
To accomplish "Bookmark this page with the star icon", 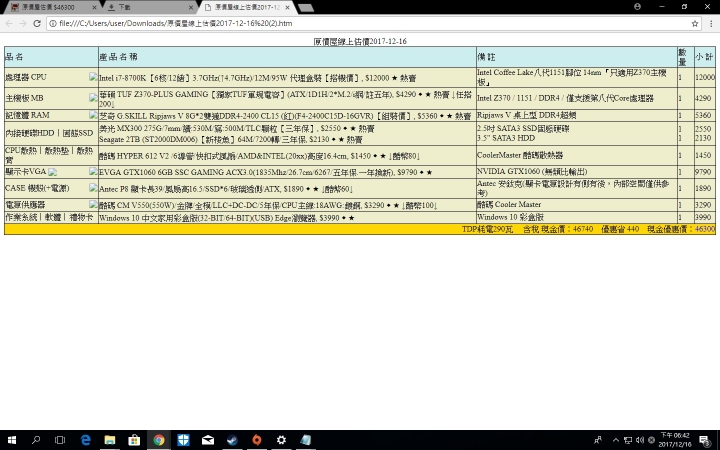I will pyautogui.click(x=695, y=23).
